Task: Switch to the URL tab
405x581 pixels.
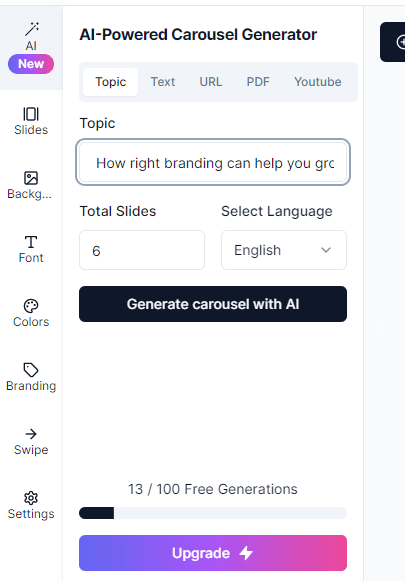Action: [x=211, y=82]
